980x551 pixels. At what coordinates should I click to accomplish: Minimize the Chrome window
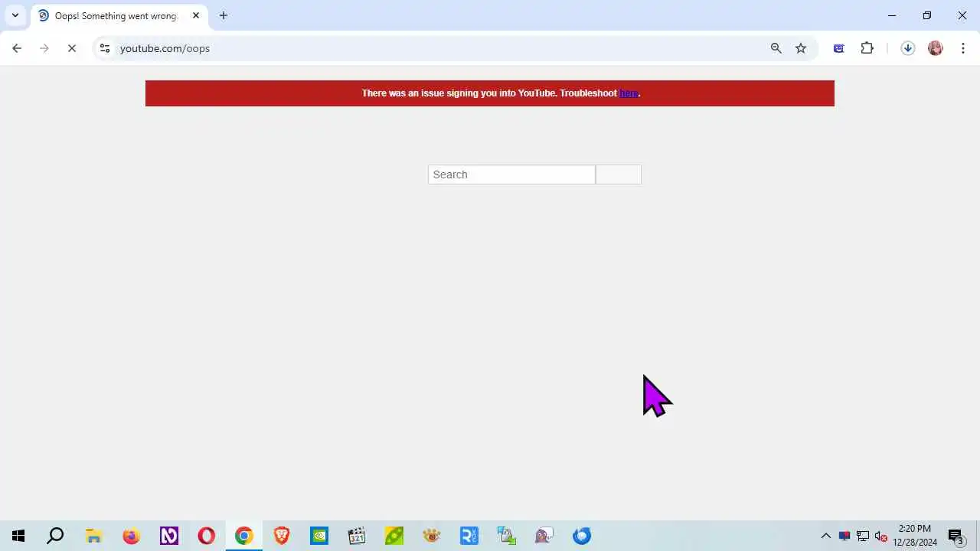click(x=892, y=15)
